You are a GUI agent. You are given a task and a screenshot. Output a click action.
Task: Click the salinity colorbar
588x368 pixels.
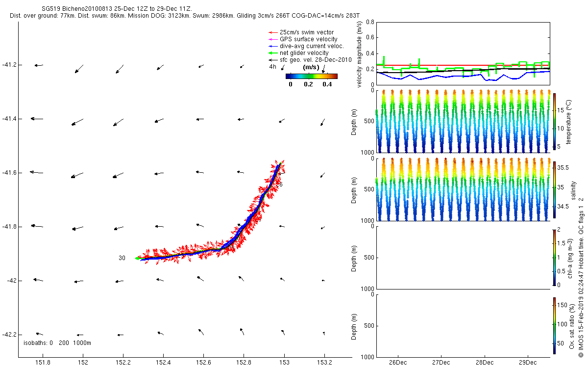coord(554,189)
